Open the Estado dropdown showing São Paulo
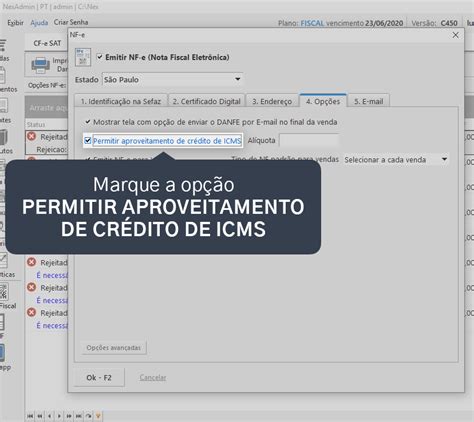474x422 pixels. (x=172, y=79)
